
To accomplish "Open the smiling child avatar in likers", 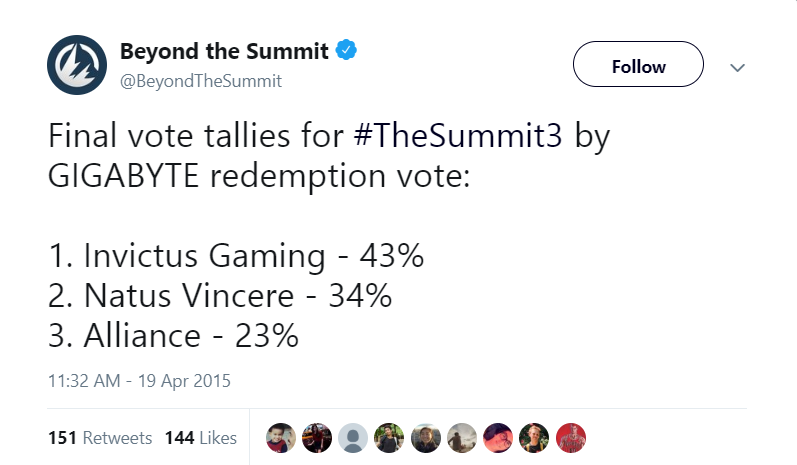I will coord(281,438).
